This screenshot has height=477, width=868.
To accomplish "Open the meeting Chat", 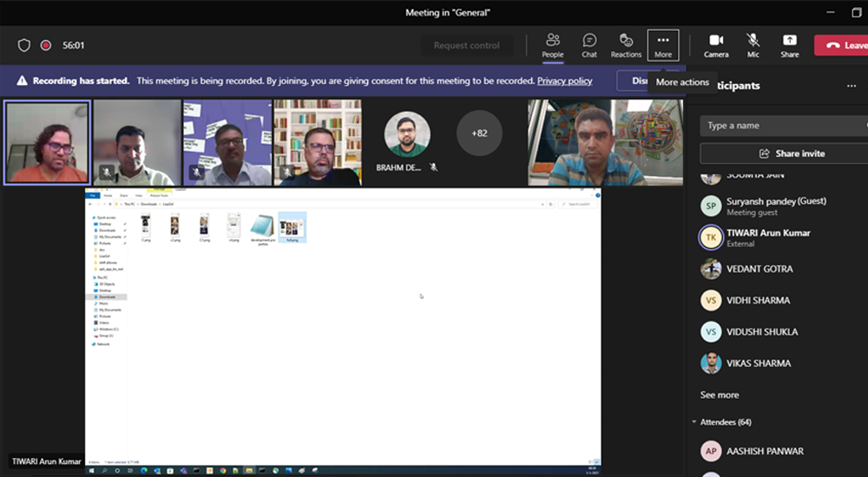I will click(589, 45).
